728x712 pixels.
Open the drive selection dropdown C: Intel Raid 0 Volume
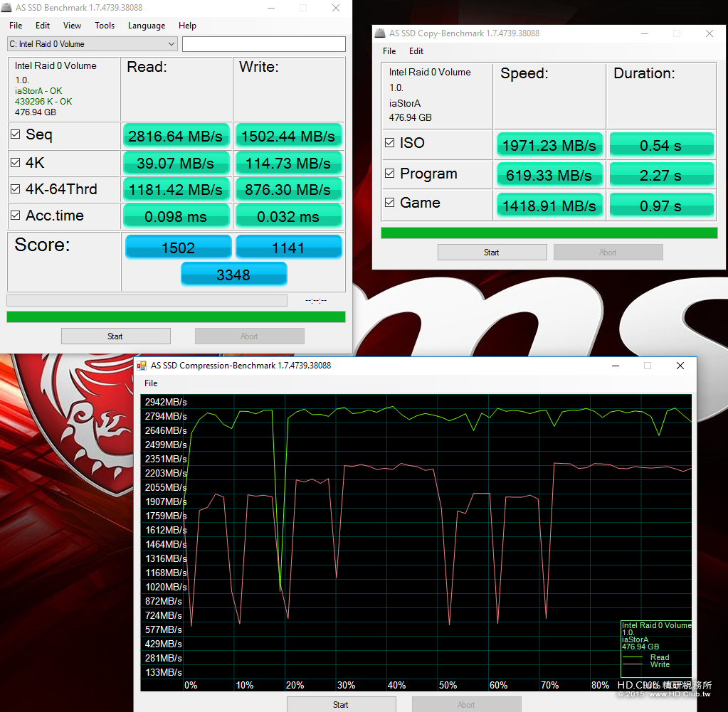(93, 44)
